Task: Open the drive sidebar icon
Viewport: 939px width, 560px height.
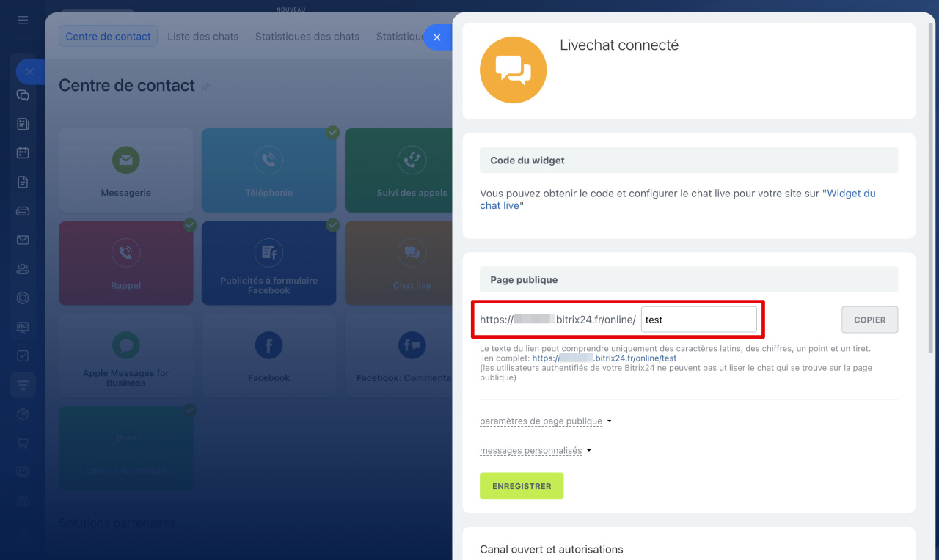Action: (x=23, y=211)
